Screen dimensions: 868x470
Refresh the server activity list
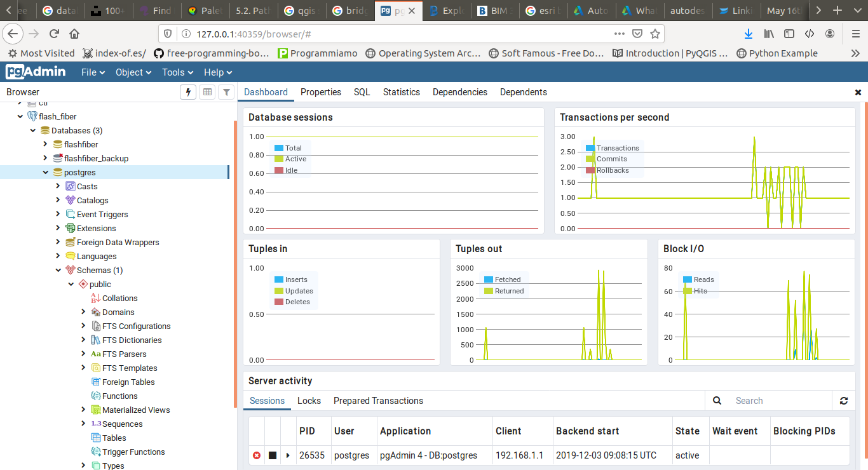pos(844,401)
